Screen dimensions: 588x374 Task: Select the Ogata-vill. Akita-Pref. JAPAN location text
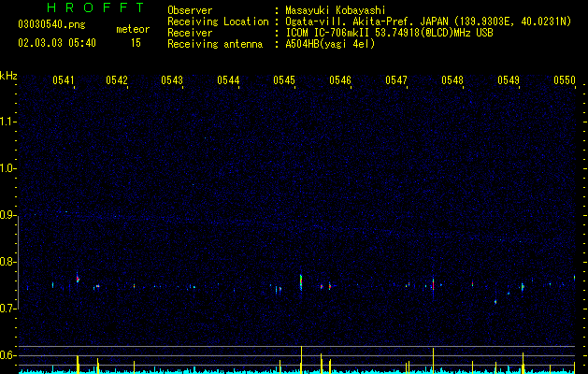pos(428,22)
